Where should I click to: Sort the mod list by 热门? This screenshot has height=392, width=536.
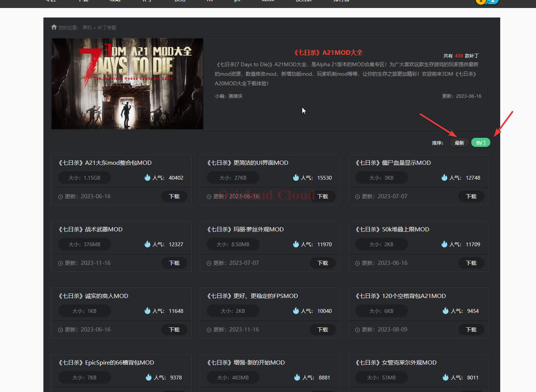[480, 143]
